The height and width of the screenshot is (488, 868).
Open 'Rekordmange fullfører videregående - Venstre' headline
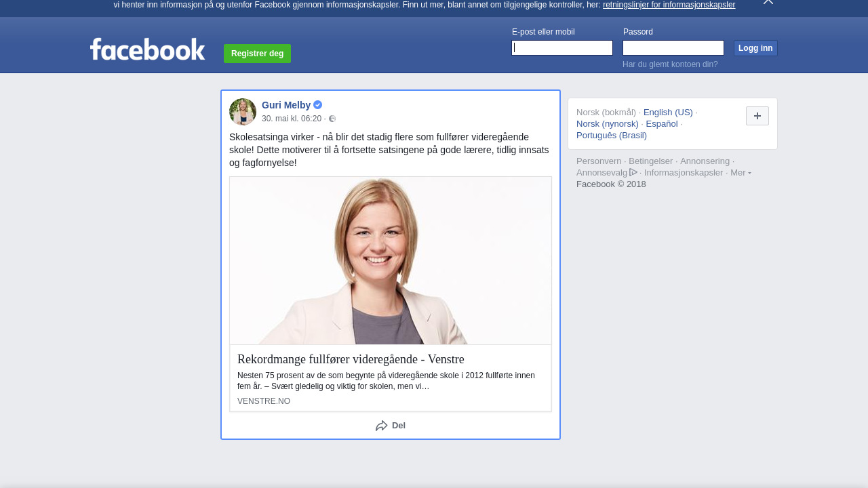(x=351, y=359)
